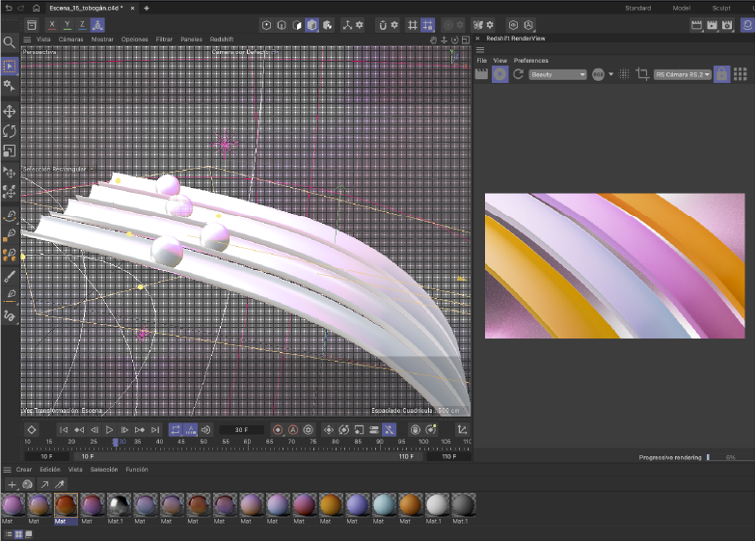Viewport: 756px width, 542px height.
Task: Open Preferences in Redshift RenderView
Action: [x=530, y=60]
